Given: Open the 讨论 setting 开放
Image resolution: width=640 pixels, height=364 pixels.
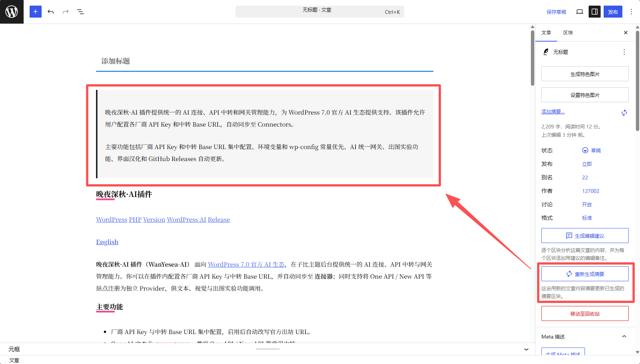Looking at the screenshot, I should pos(587,204).
